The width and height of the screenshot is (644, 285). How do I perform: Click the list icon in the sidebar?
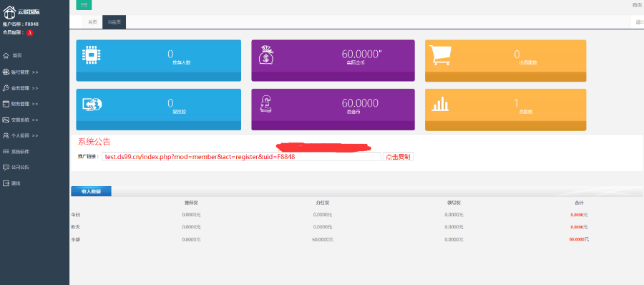pos(6,151)
